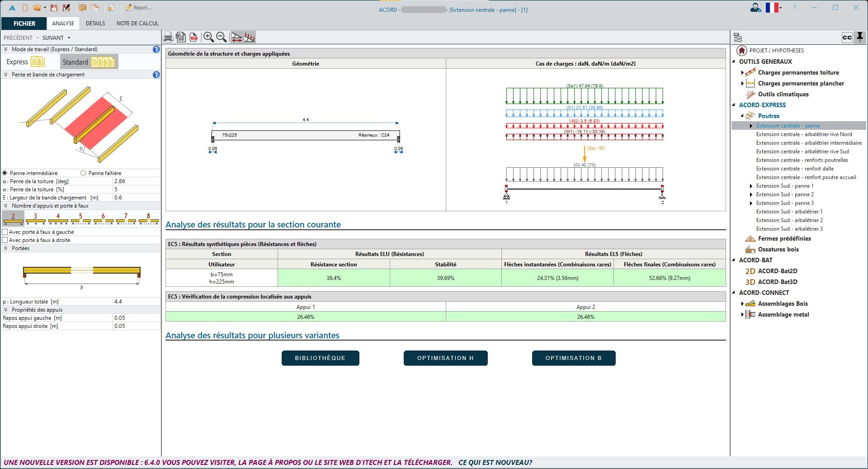868x469 pixels.
Task: Open a file with the folder icon
Action: pos(37,8)
